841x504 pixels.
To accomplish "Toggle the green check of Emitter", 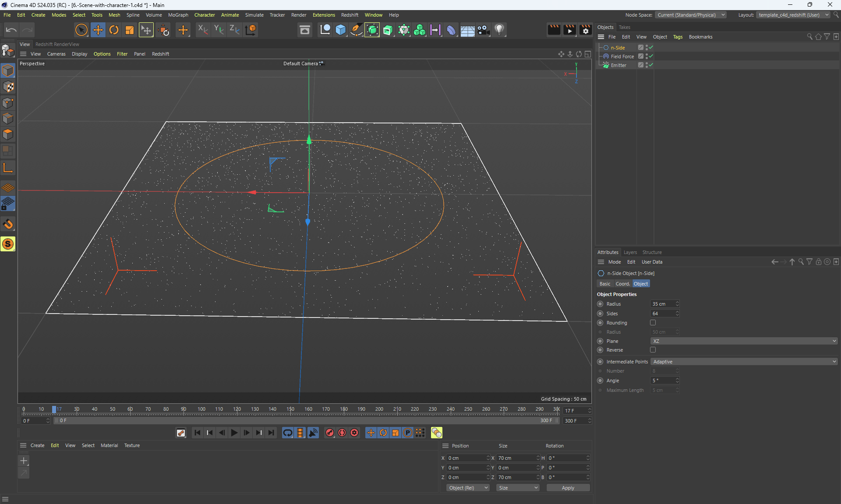I will click(x=651, y=65).
